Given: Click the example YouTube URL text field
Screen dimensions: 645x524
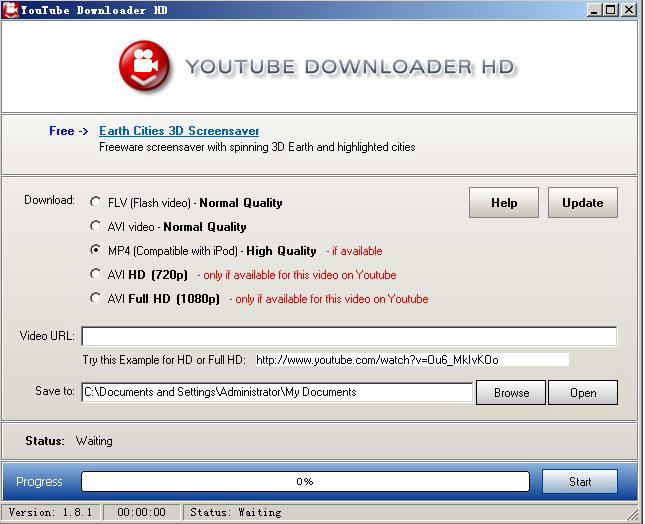Looking at the screenshot, I should coord(412,360).
